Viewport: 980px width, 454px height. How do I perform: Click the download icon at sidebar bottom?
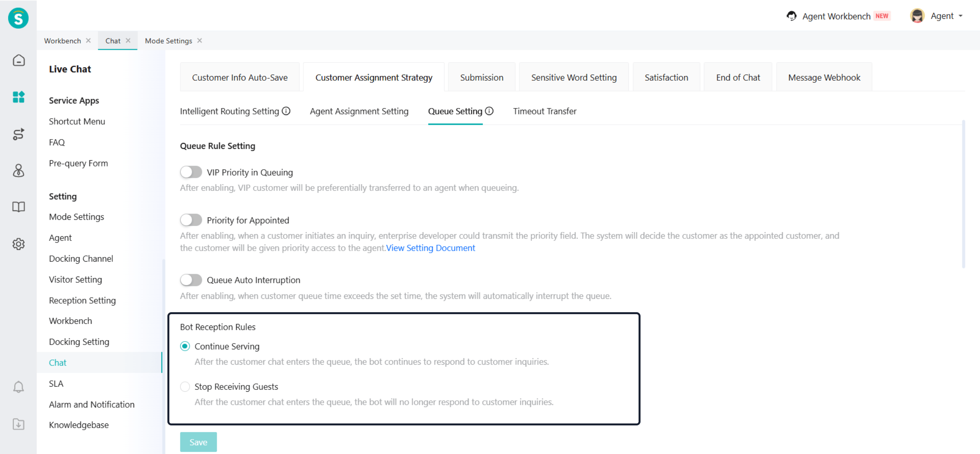pos(18,424)
